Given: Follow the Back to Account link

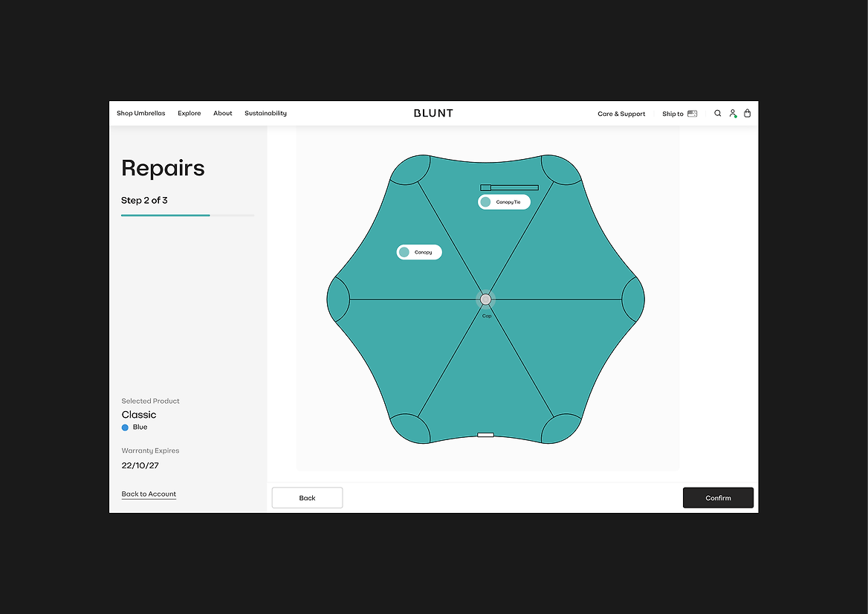Looking at the screenshot, I should (149, 494).
